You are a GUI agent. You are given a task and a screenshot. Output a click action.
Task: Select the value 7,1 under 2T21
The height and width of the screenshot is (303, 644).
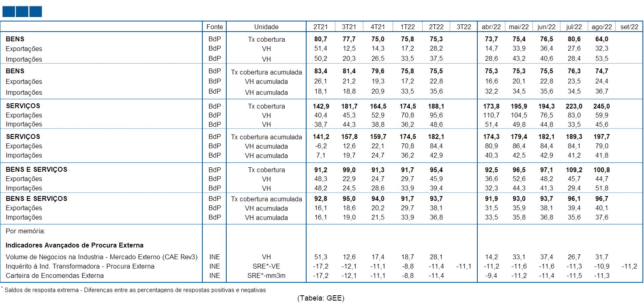coord(321,155)
